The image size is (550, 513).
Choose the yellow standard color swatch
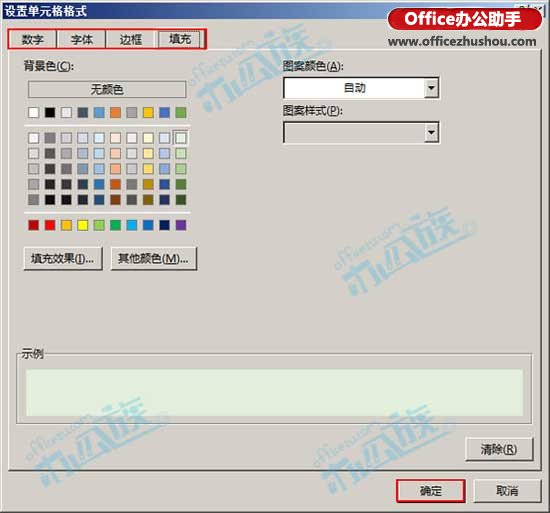tap(83, 225)
